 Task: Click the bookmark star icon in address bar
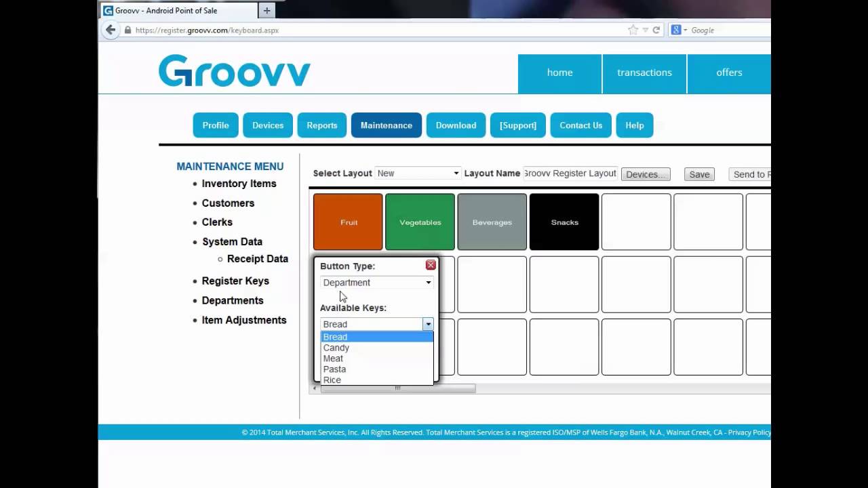(x=633, y=30)
